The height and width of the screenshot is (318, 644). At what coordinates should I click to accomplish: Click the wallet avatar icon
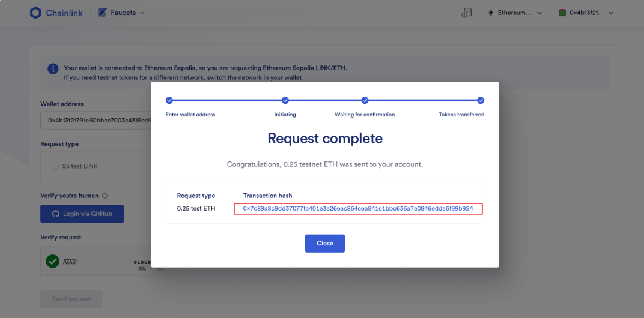pos(562,13)
